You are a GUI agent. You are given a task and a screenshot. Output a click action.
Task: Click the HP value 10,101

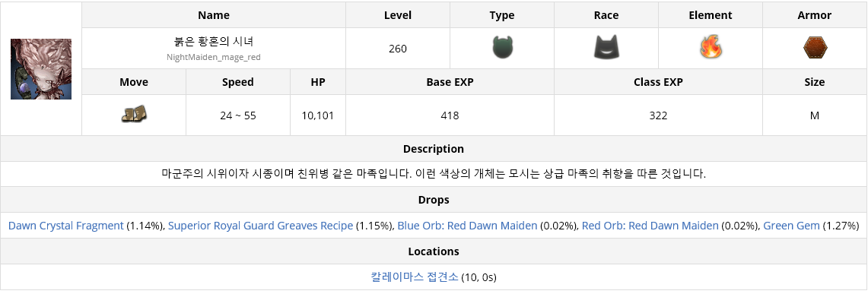pyautogui.click(x=318, y=115)
